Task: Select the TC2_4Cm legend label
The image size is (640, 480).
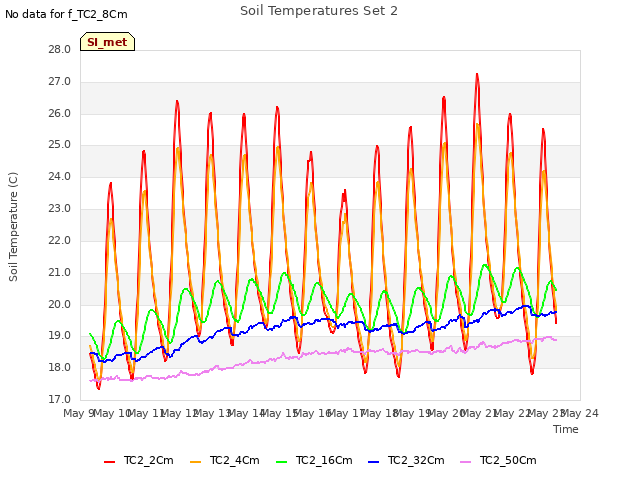Action: [x=235, y=460]
